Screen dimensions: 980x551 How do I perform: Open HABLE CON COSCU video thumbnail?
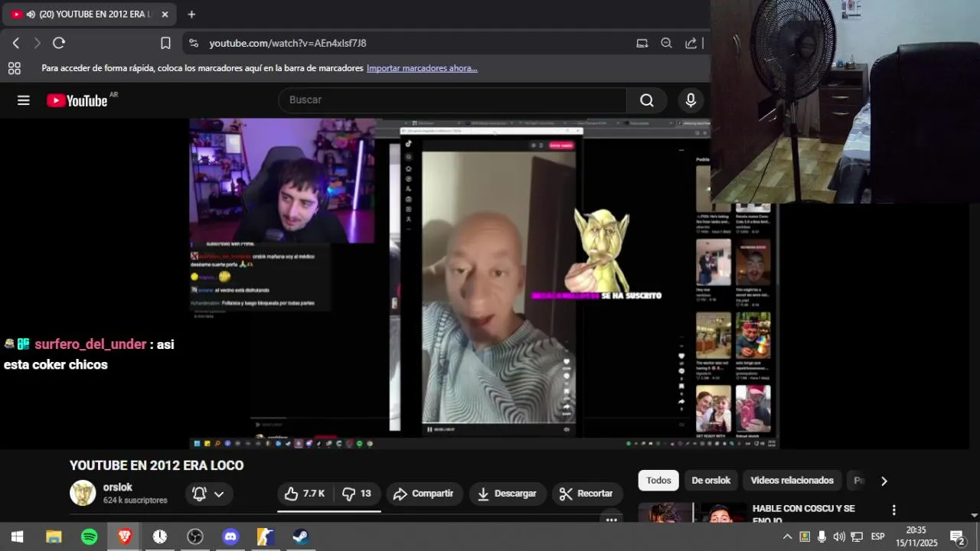coord(692,512)
